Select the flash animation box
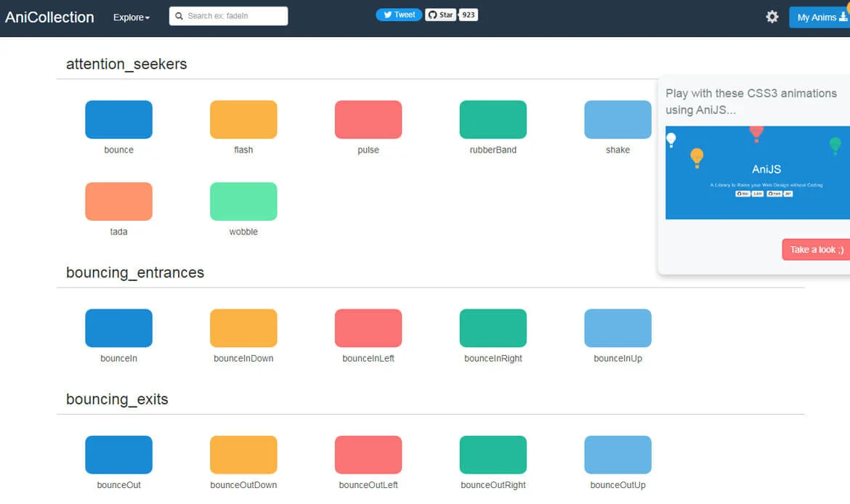The image size is (850, 504). click(243, 120)
